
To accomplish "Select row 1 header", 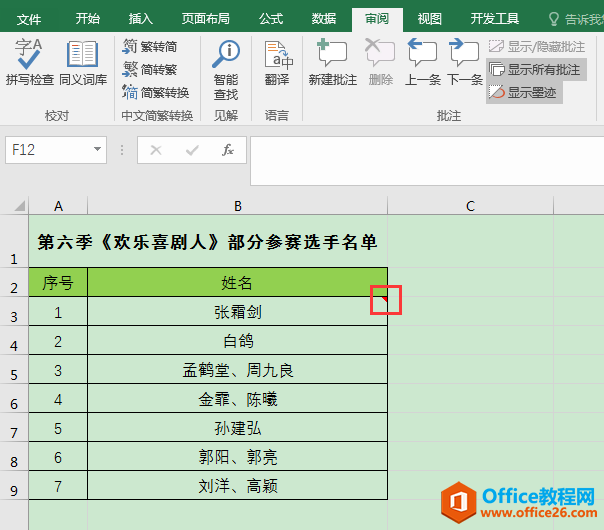I will click(x=14, y=241).
